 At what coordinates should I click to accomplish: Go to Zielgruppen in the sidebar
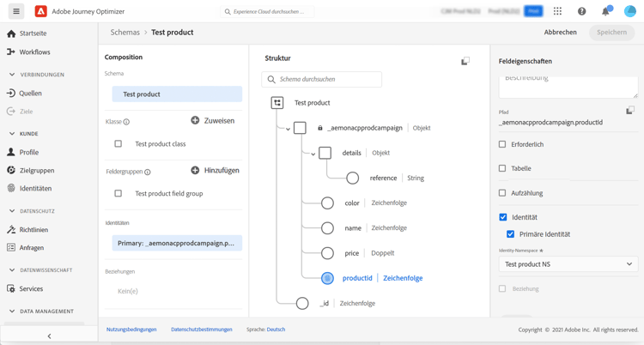click(36, 170)
